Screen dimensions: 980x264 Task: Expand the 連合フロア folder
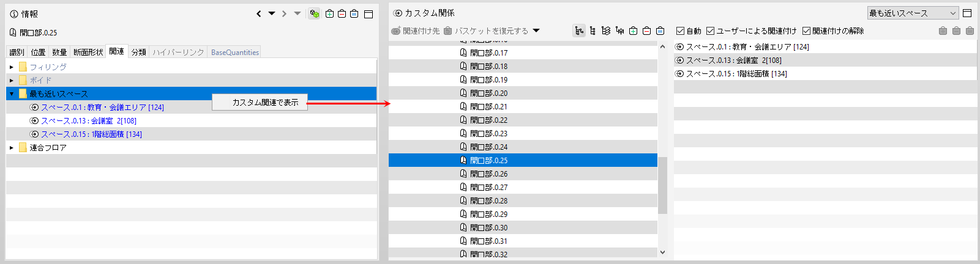[11, 147]
